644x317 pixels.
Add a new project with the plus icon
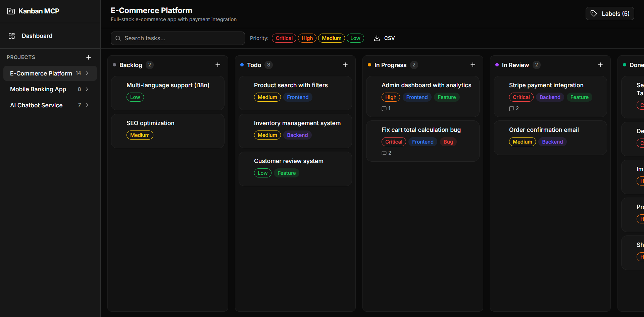click(89, 57)
